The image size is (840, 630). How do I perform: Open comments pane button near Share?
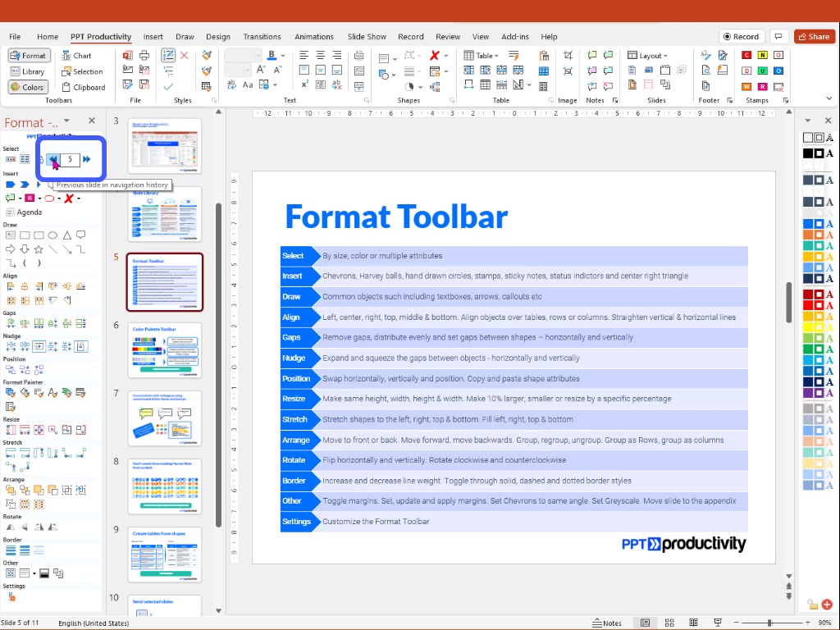point(778,36)
